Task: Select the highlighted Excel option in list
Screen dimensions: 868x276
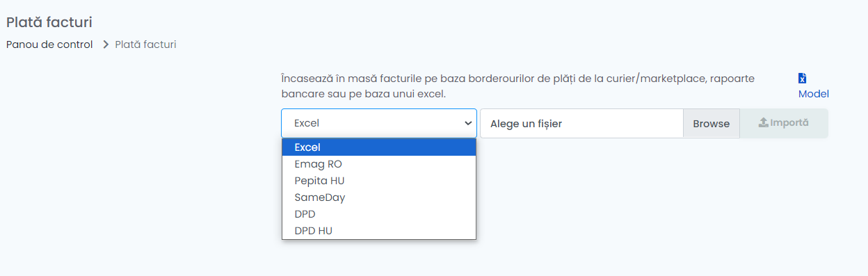Action: [x=379, y=147]
